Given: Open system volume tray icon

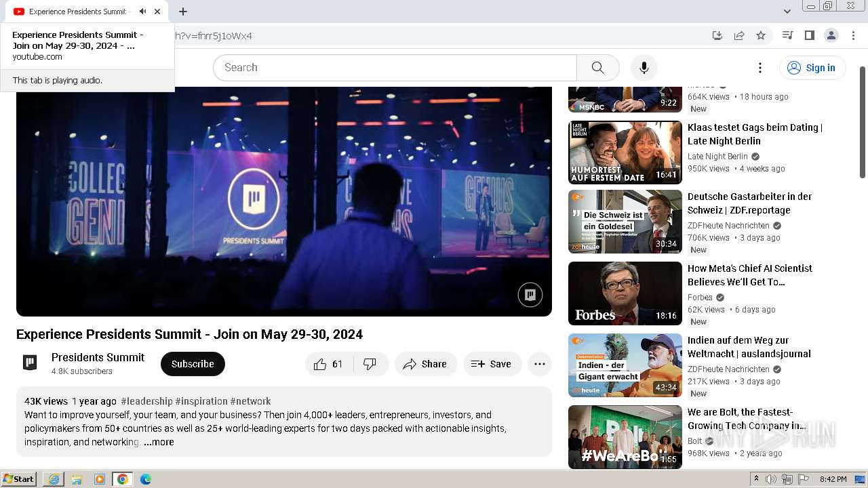Looking at the screenshot, I should (772, 479).
